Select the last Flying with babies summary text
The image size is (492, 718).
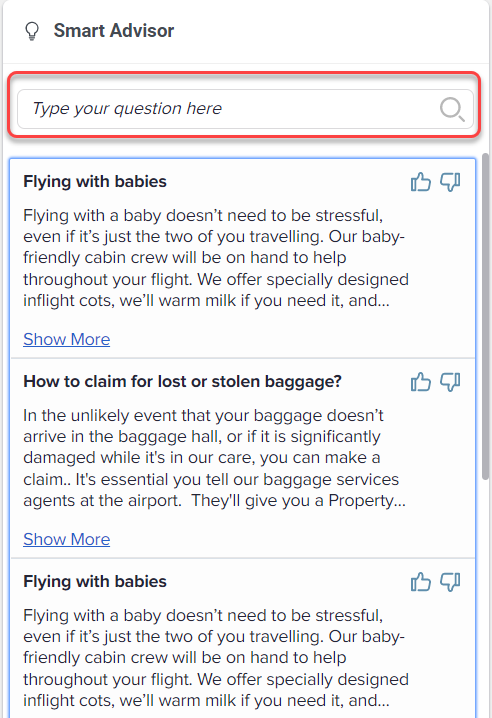216,658
